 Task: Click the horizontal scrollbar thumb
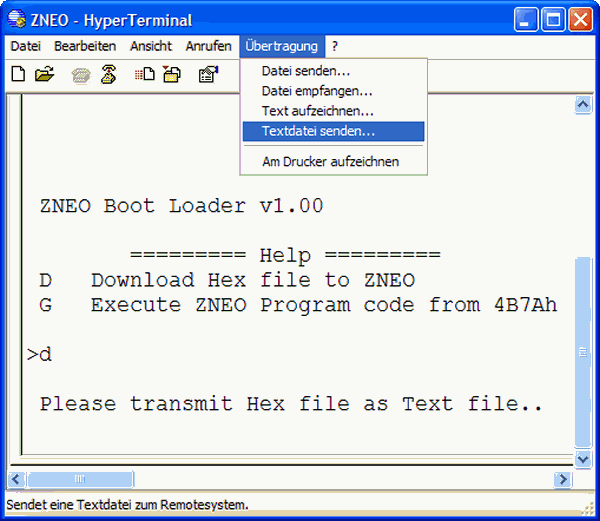pos(80,479)
